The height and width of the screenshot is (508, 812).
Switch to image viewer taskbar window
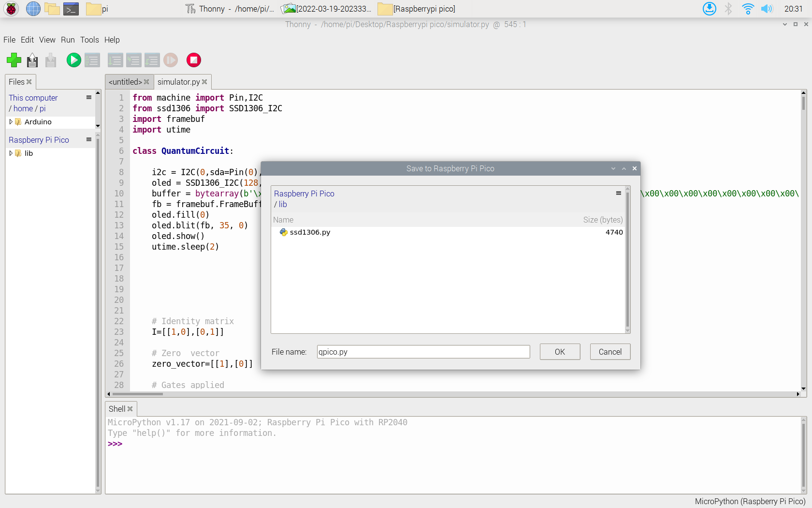(327, 9)
